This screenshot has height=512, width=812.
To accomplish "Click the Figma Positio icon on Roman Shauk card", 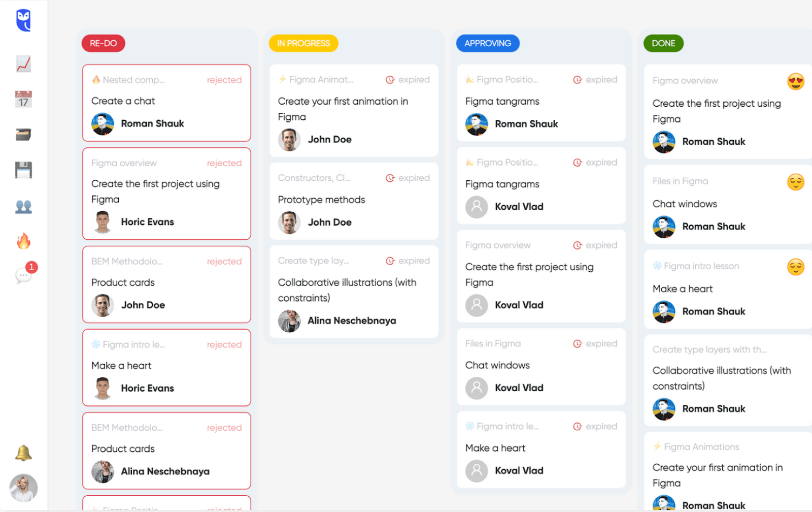I will [470, 79].
